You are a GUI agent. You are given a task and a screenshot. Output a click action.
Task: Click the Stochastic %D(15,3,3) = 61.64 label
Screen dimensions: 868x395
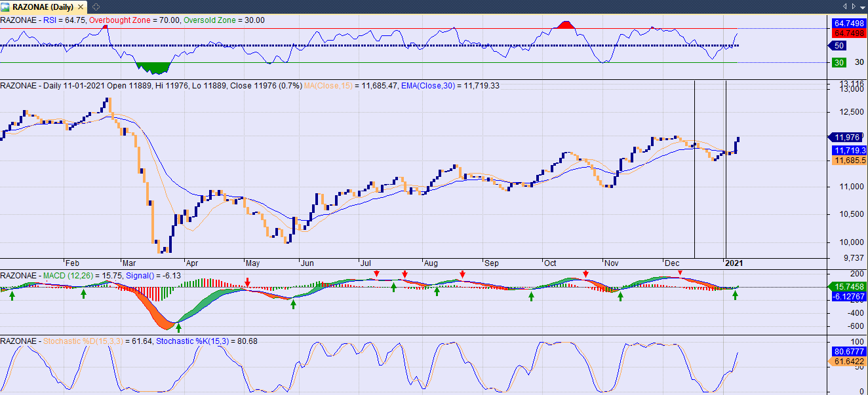click(x=98, y=341)
